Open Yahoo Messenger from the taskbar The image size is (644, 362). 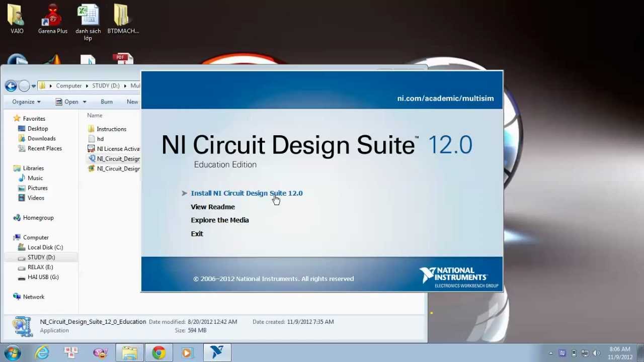coord(100,353)
